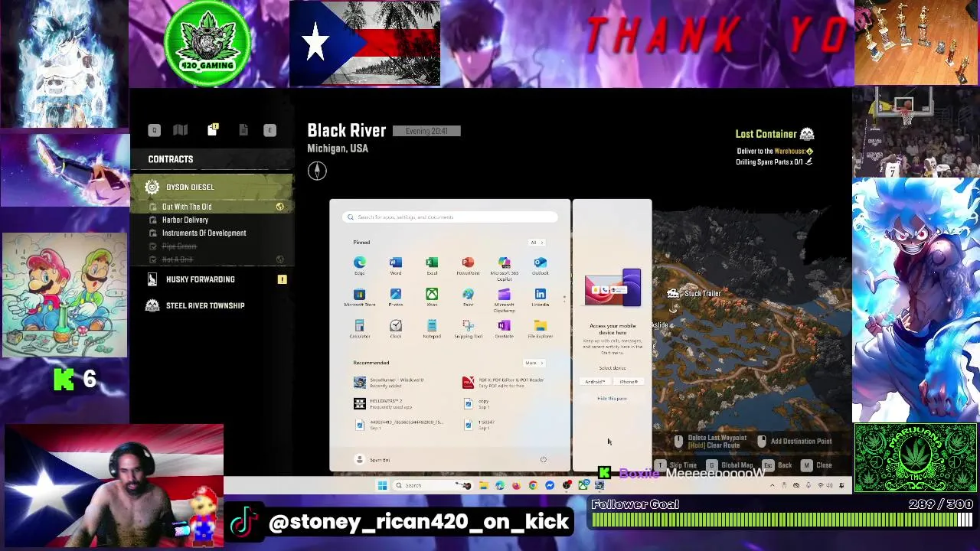
Task: Open Messenger from the taskbar
Action: click(x=550, y=485)
